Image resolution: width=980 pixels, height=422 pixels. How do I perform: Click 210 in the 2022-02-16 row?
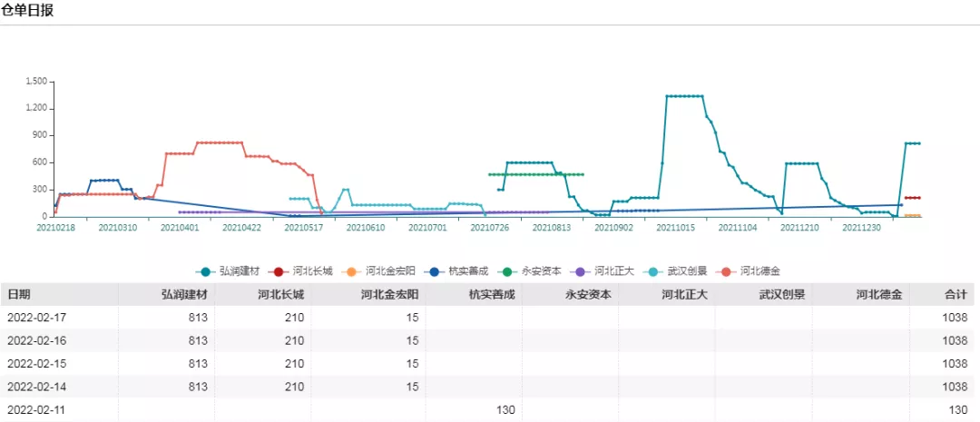(x=295, y=340)
